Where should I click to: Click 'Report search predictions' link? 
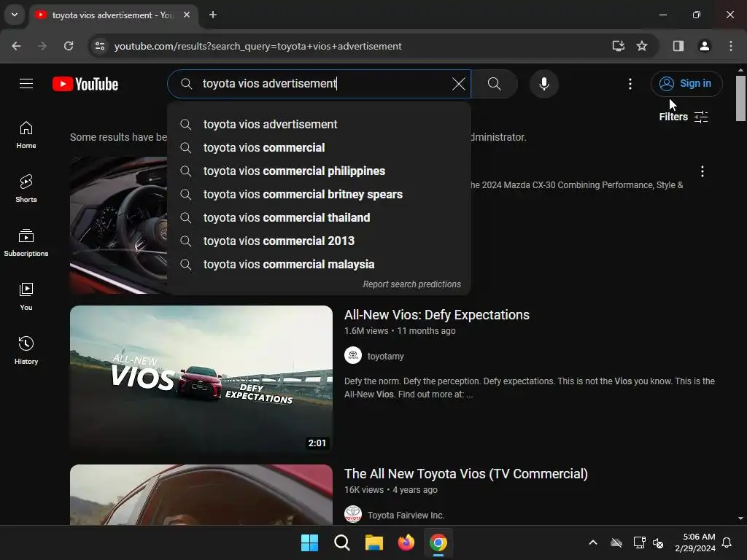click(x=411, y=284)
